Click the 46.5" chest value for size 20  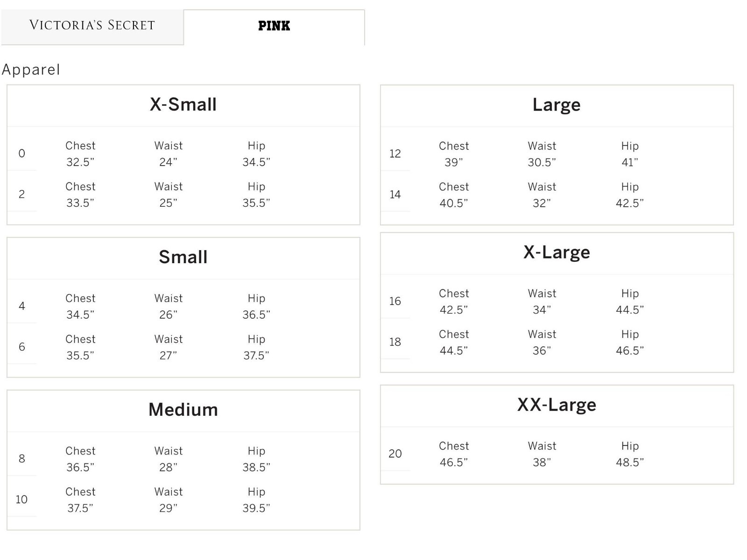[453, 462]
